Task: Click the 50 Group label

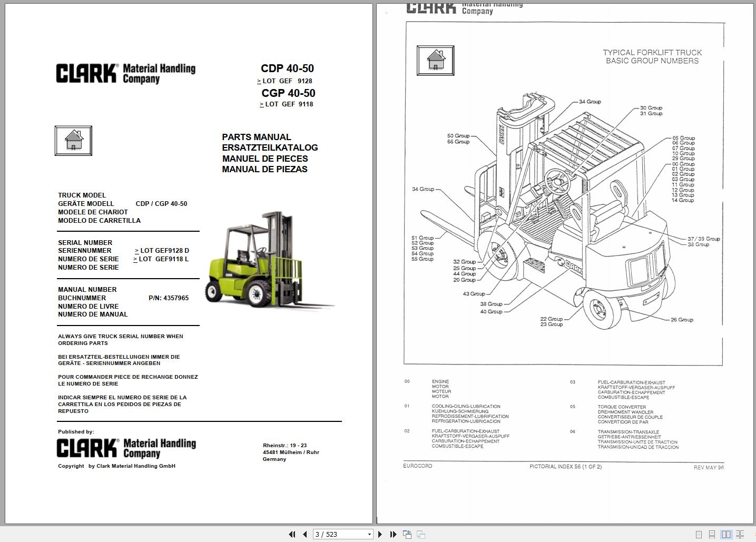Action: (x=458, y=136)
